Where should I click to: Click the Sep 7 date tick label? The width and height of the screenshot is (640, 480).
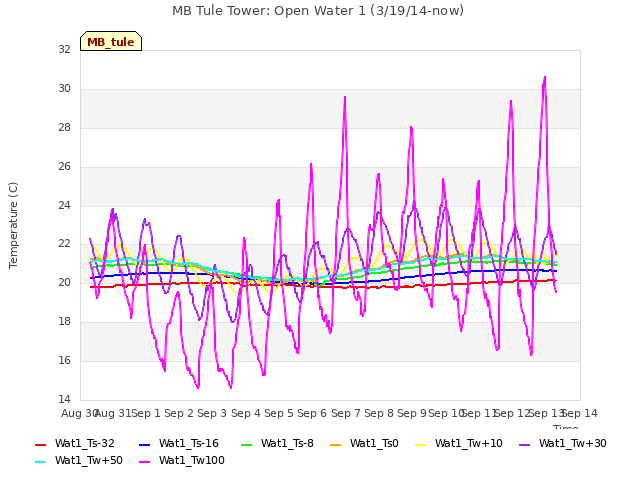(346, 413)
